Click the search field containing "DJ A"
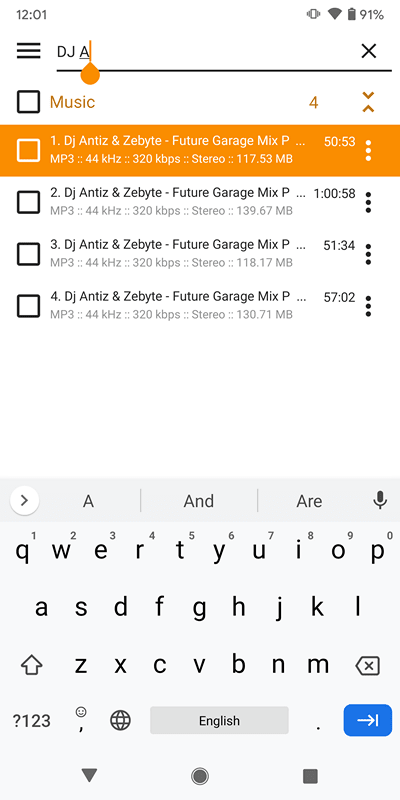This screenshot has height=800, width=400. pyautogui.click(x=204, y=51)
